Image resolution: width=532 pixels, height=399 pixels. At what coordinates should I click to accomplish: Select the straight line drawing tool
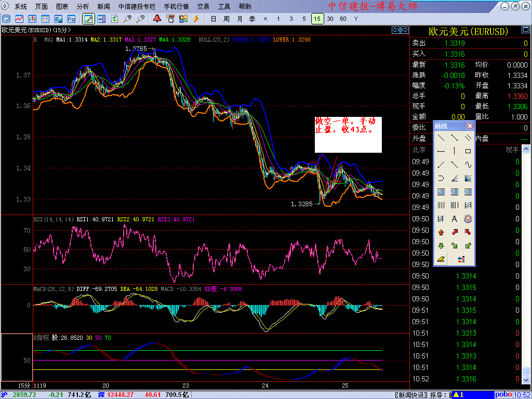[441, 138]
